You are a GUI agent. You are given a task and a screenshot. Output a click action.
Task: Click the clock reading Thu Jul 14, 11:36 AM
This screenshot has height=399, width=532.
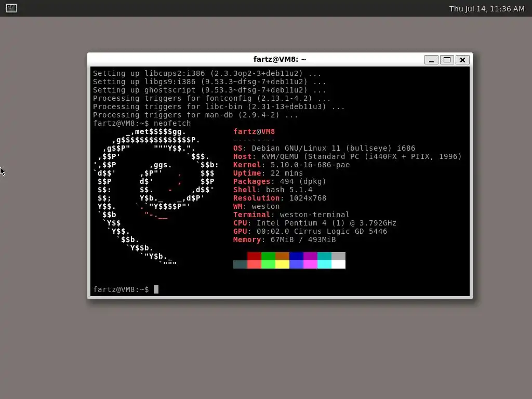pyautogui.click(x=486, y=9)
